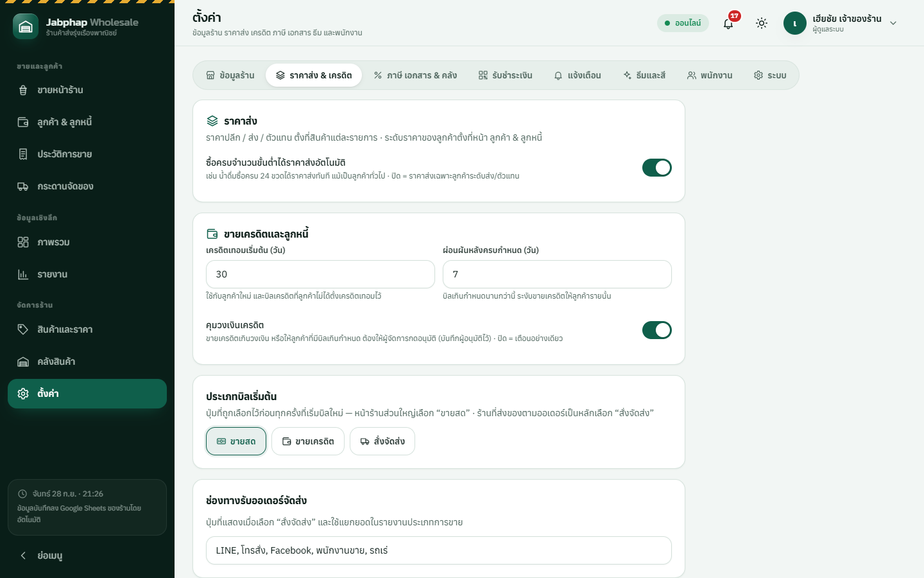Click the ราคาส่ง section heading
The height and width of the screenshot is (578, 924).
241,121
